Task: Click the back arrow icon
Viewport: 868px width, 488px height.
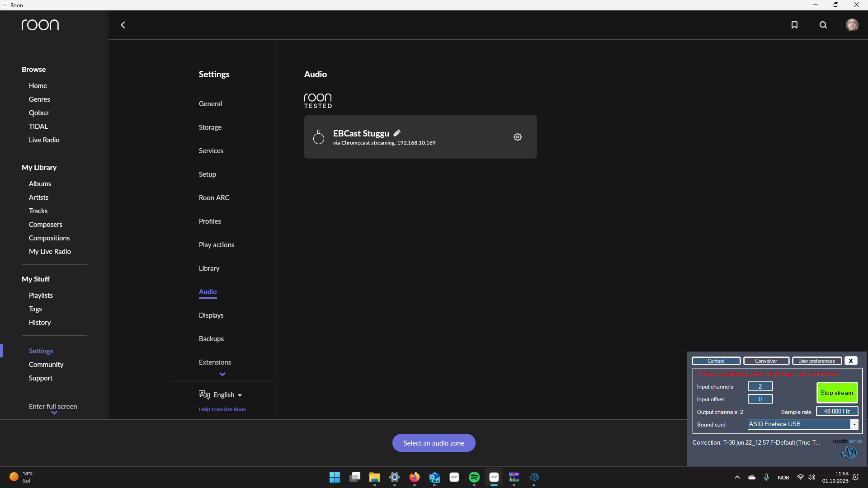Action: [123, 25]
